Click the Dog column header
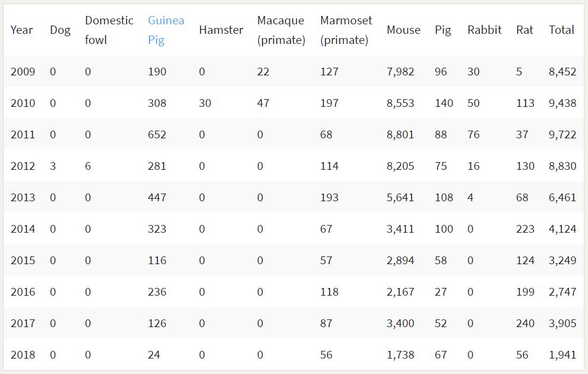Image resolution: width=588 pixels, height=374 pixels. (60, 30)
